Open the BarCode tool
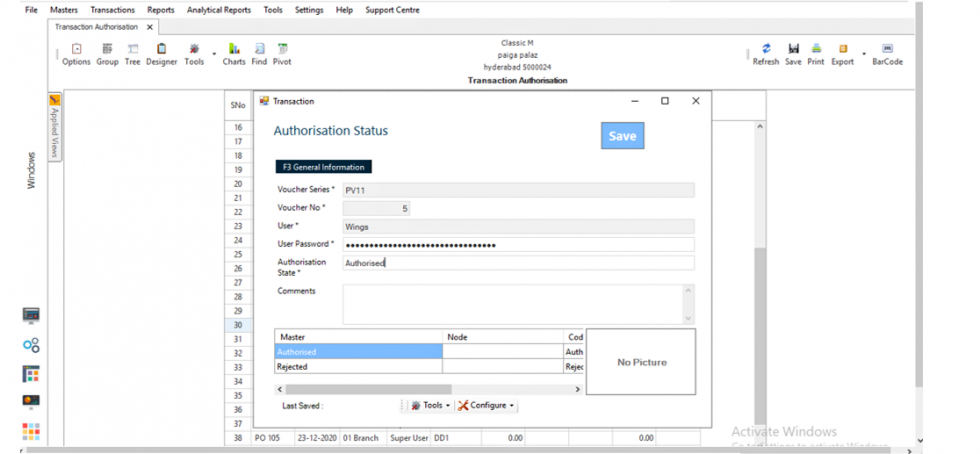Image resolution: width=980 pixels, height=454 pixels. 887,54
